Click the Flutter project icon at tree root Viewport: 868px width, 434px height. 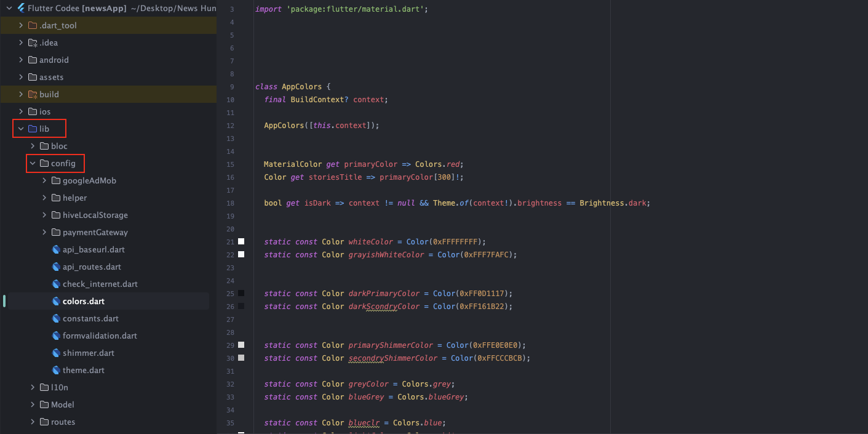21,8
